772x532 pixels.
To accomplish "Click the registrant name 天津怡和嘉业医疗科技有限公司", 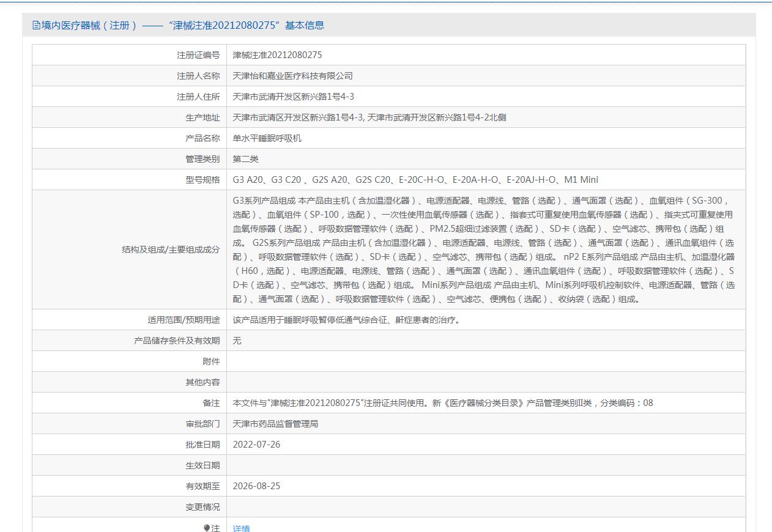I will coord(293,76).
